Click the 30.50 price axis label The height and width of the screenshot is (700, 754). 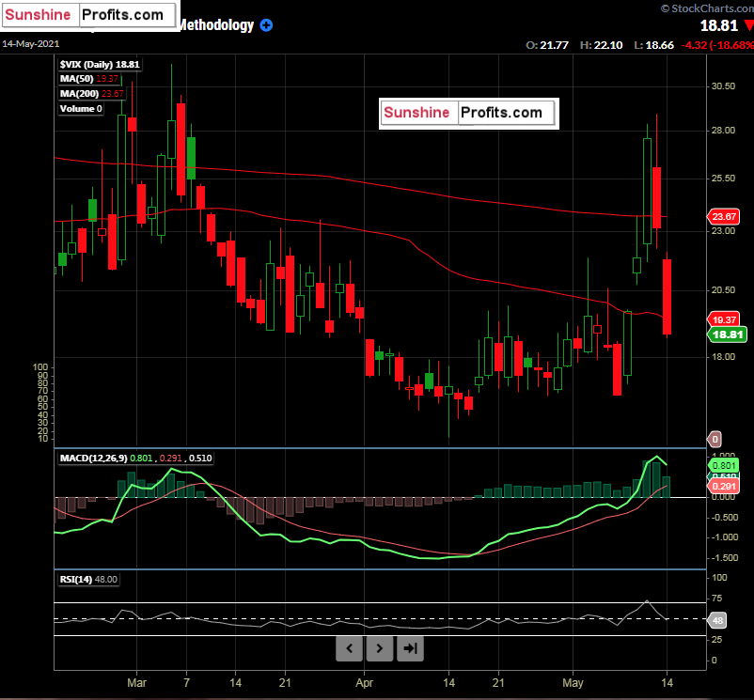pyautogui.click(x=723, y=86)
